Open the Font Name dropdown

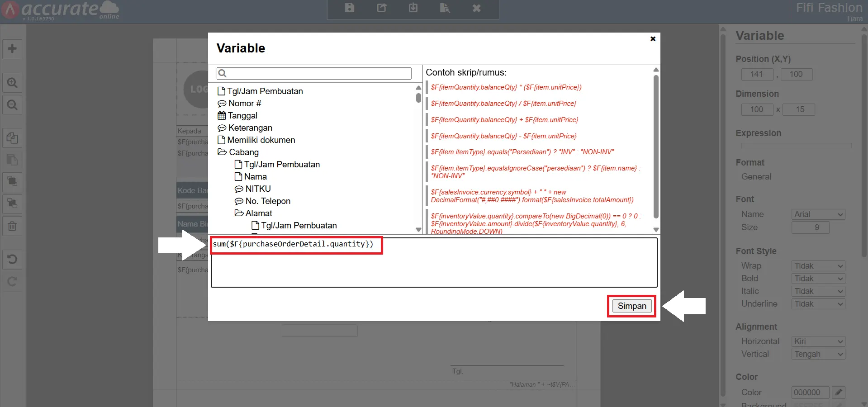818,214
